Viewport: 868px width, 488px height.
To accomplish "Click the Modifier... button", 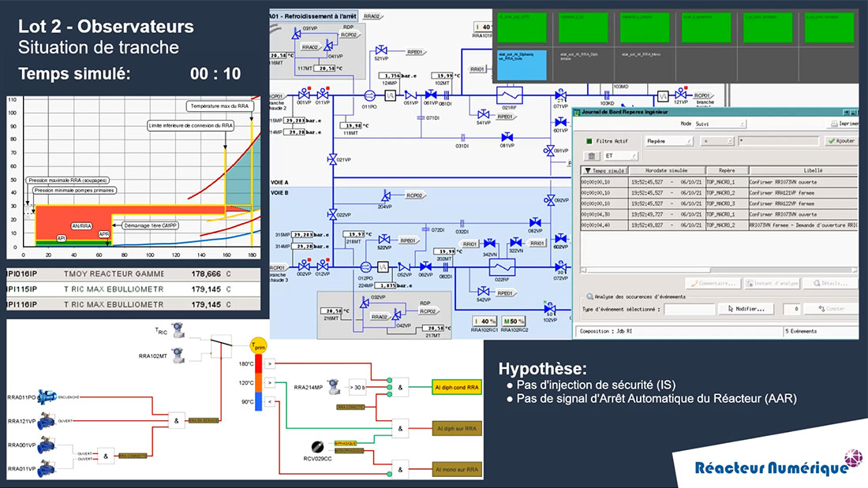I will pyautogui.click(x=746, y=309).
